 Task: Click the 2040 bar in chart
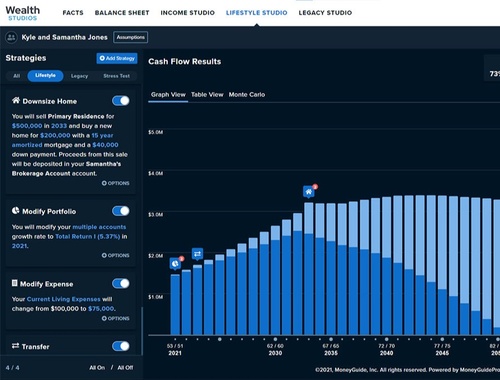tap(386, 266)
